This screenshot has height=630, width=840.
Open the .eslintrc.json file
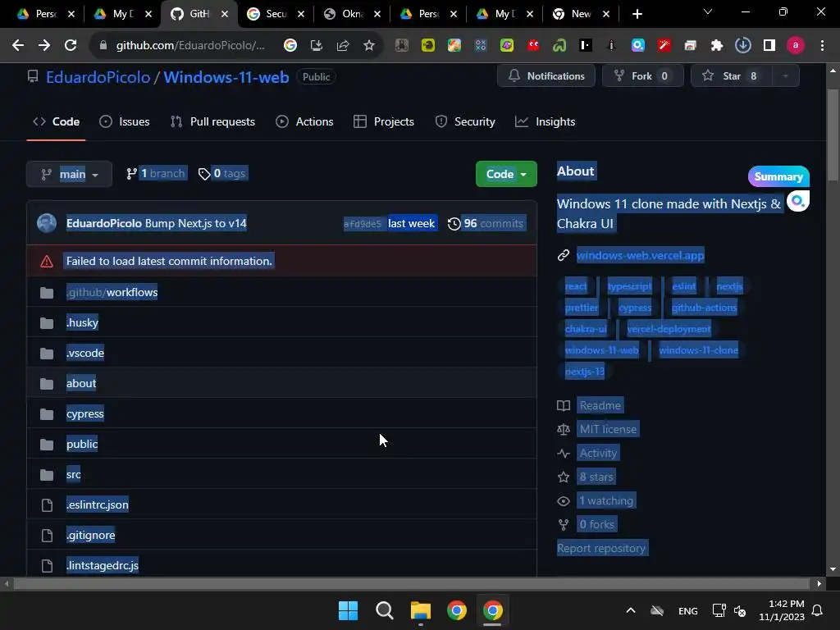pyautogui.click(x=98, y=504)
